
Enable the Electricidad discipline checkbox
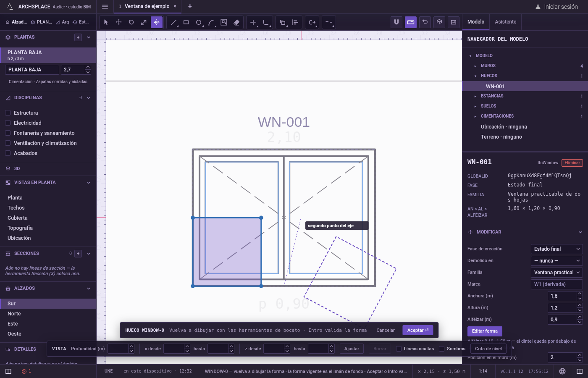8,123
